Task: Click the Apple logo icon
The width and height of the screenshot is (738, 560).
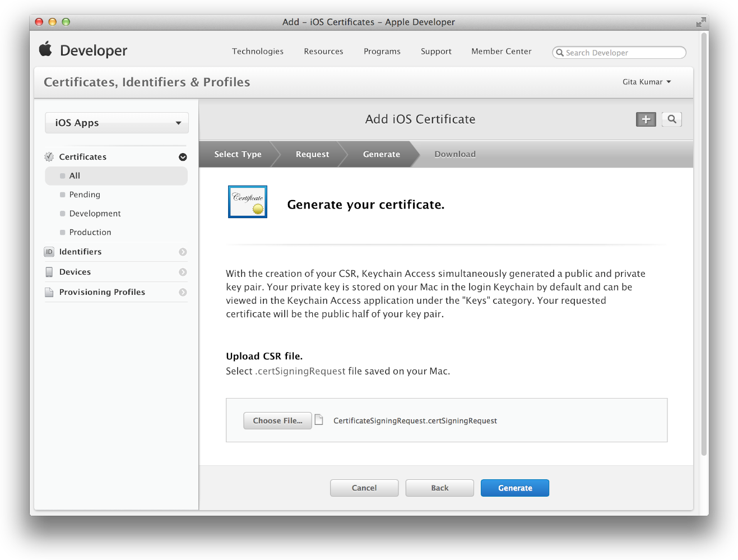Action: (x=45, y=49)
